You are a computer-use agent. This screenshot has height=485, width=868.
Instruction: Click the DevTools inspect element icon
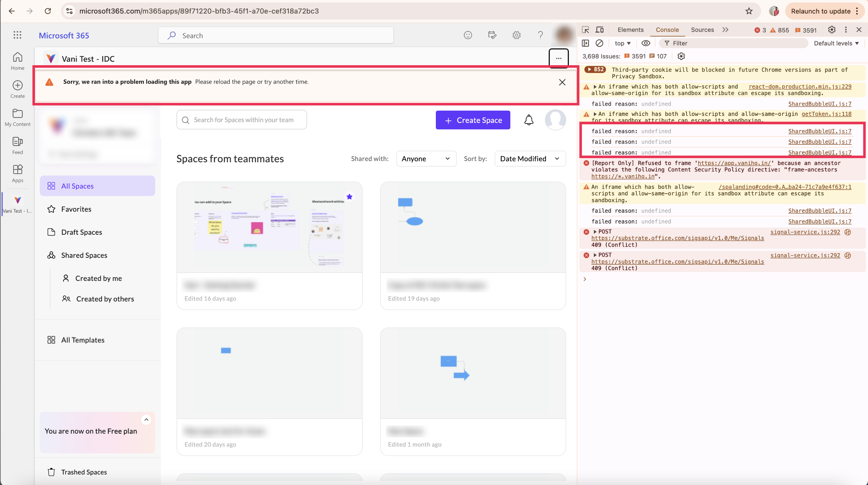coord(585,30)
